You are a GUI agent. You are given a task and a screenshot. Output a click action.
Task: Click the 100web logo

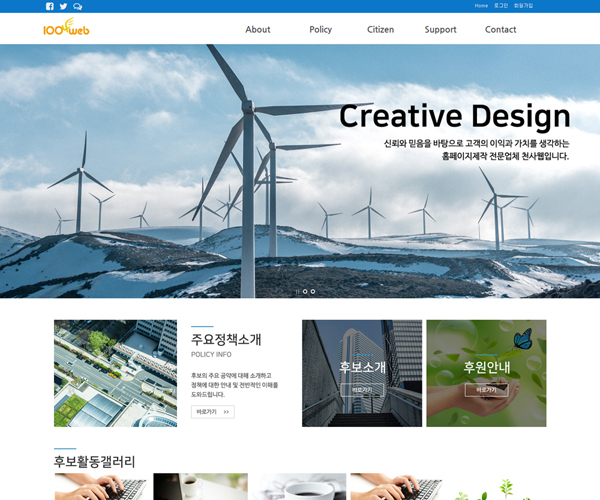click(x=66, y=29)
